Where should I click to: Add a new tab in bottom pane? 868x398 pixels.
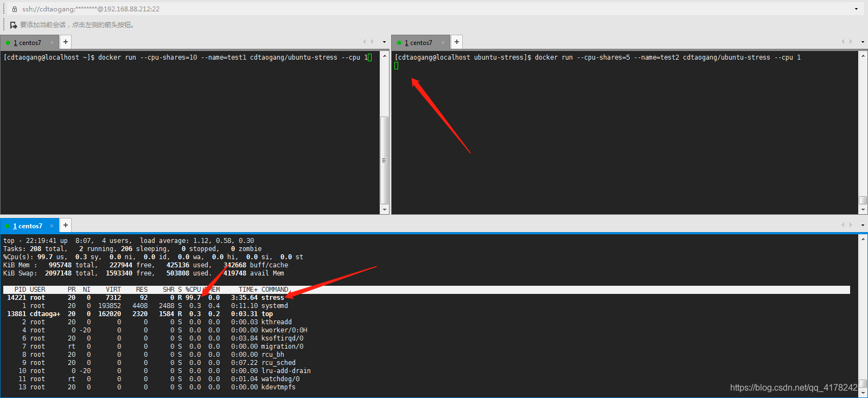[x=66, y=225]
